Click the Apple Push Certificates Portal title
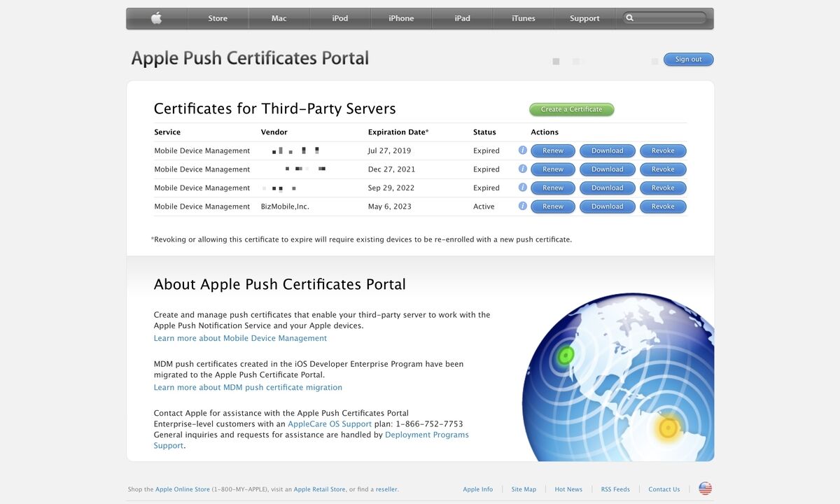Viewport: 840px width, 504px height. 250,58
